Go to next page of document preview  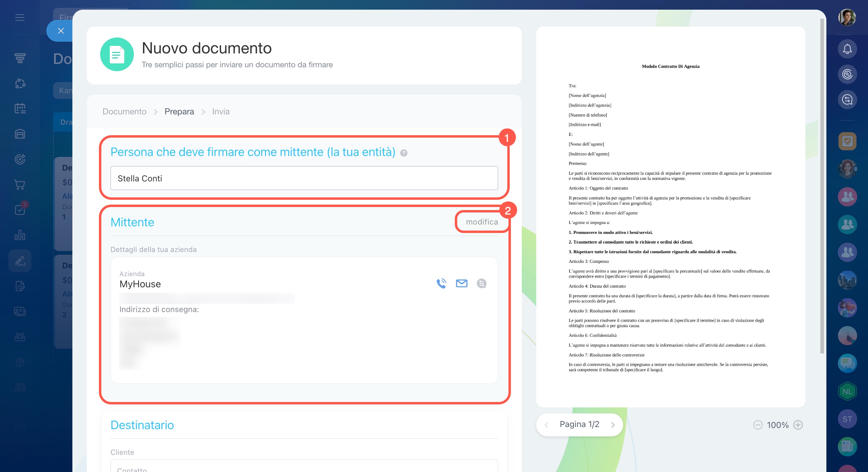613,425
